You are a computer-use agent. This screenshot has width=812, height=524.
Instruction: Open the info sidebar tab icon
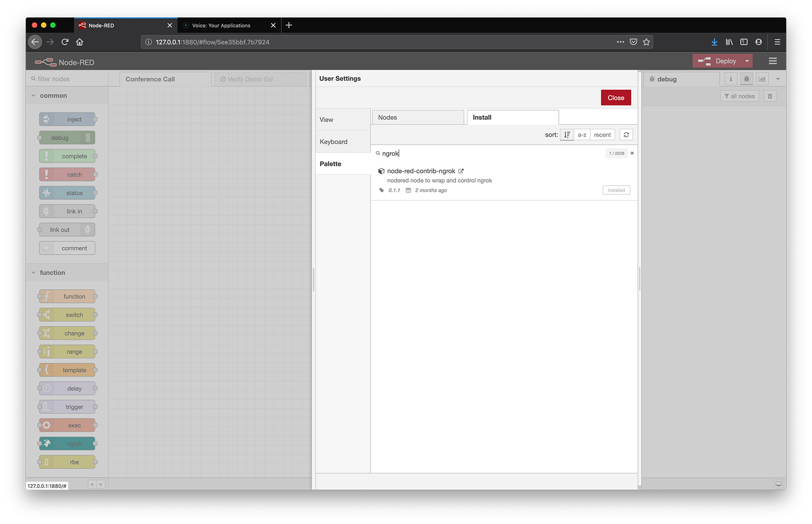click(x=731, y=79)
